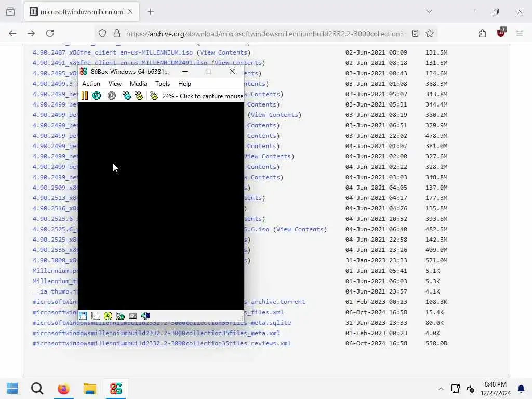Open File Explorer from the taskbar
The width and height of the screenshot is (532, 399).
point(89,389)
